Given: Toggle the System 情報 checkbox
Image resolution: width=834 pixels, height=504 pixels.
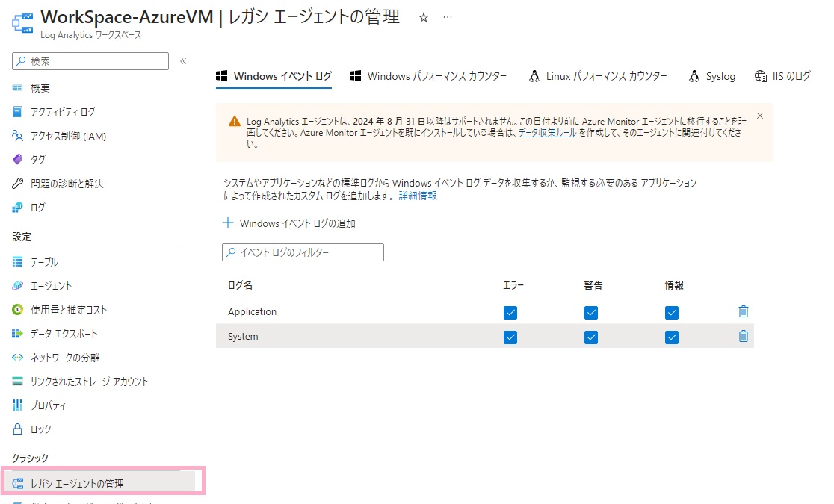Looking at the screenshot, I should [672, 337].
